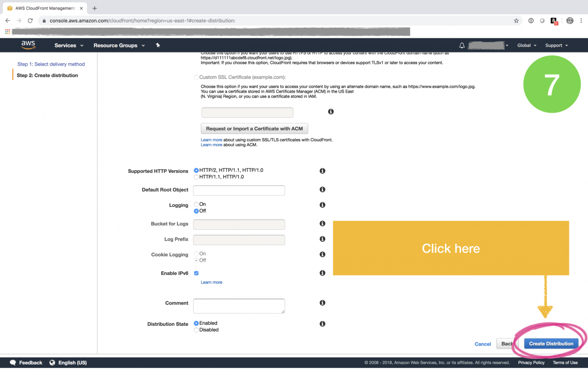This screenshot has height=370, width=588.
Task: Click Request or Import a Certificate with ACM
Action: (254, 128)
